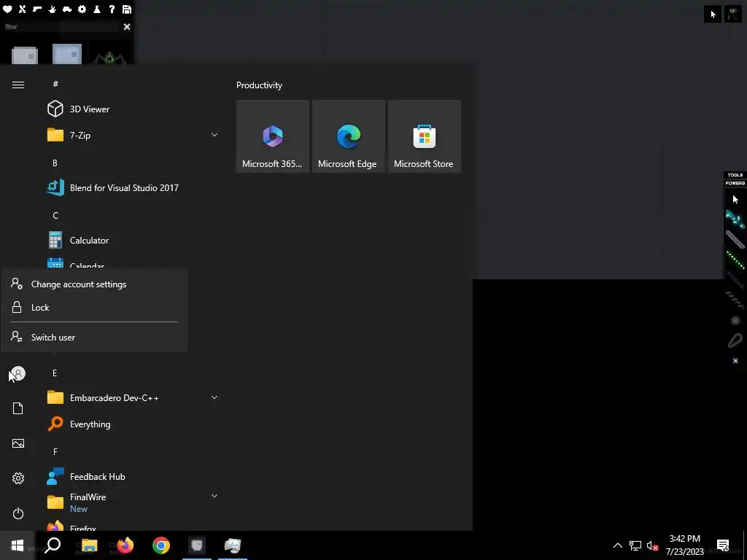Switch to the TOOLS tab

(x=735, y=175)
